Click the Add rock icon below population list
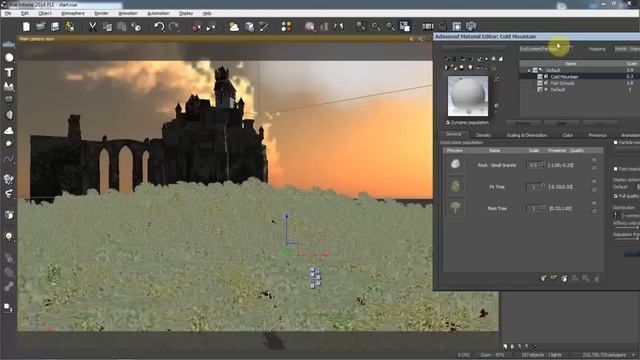This screenshot has width=640, height=360. pyautogui.click(x=543, y=278)
